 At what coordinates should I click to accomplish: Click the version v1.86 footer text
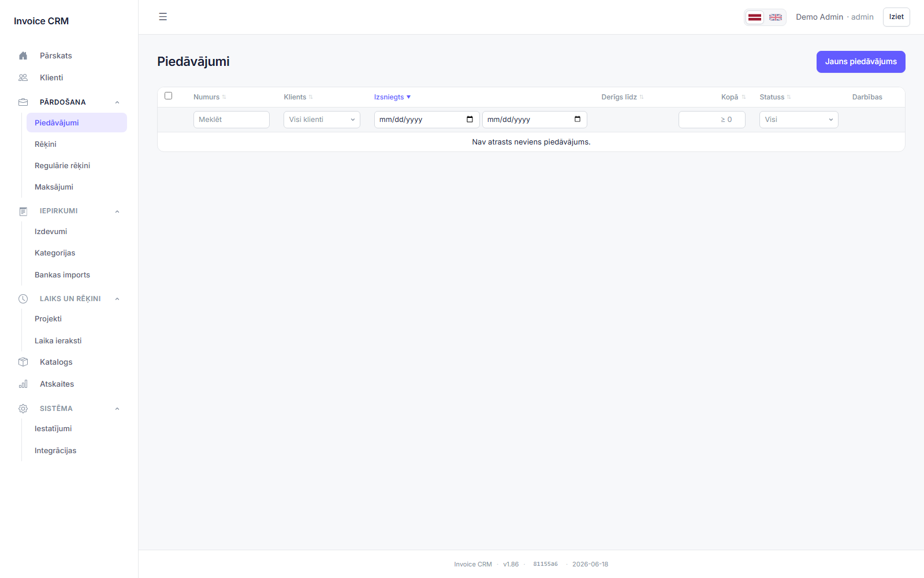point(511,564)
